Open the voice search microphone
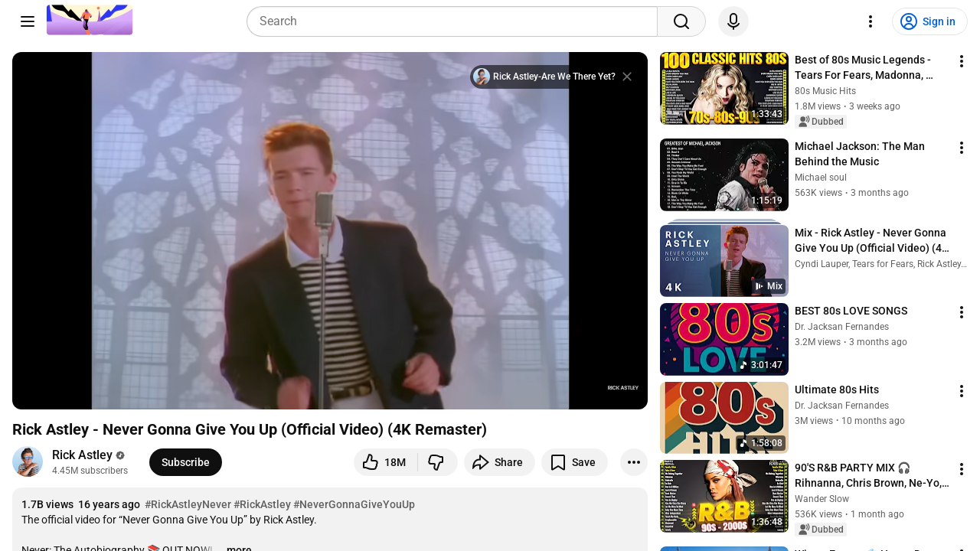This screenshot has width=980, height=551. click(733, 21)
